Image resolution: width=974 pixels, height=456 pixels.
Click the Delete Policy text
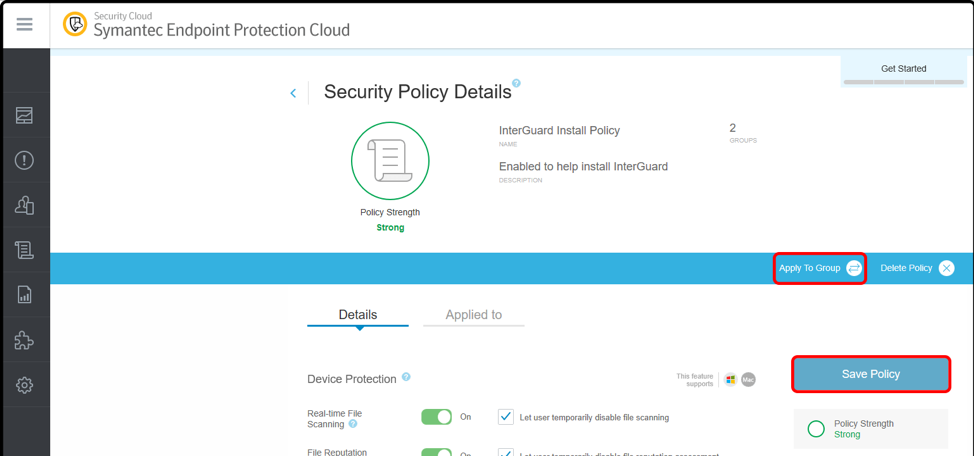coord(906,268)
